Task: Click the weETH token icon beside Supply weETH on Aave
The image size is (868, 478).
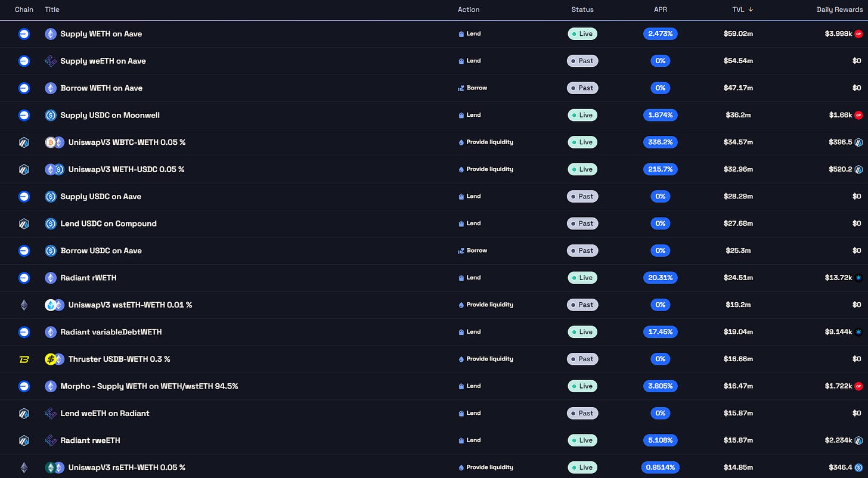Action: coord(51,61)
